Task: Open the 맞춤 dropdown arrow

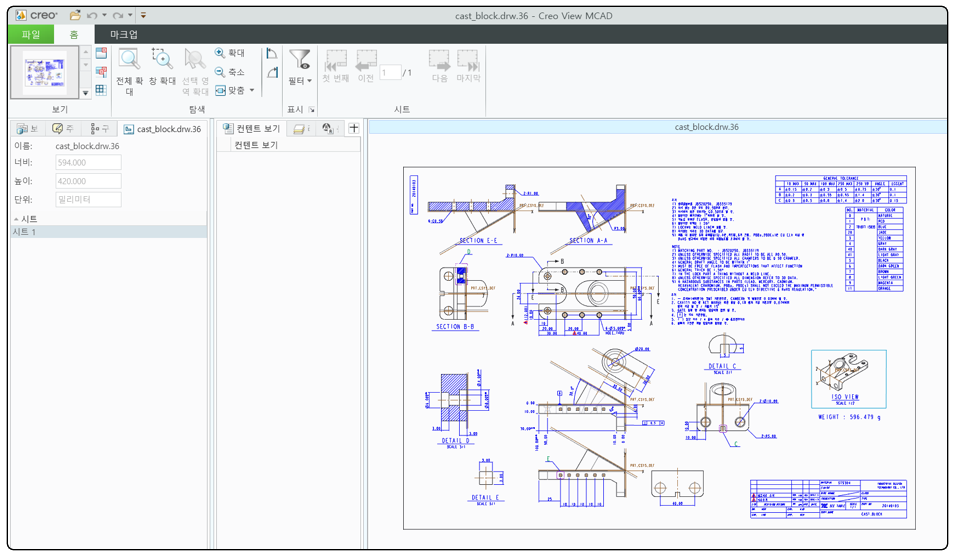Action: coord(252,90)
